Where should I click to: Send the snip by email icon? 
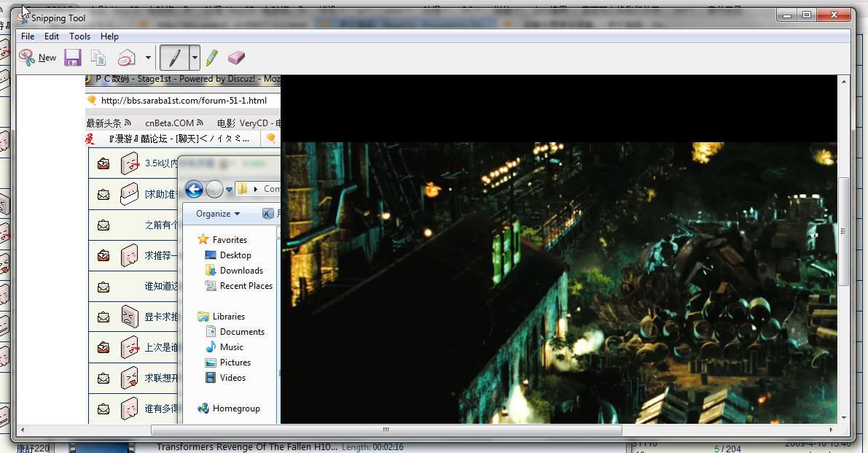(x=127, y=58)
